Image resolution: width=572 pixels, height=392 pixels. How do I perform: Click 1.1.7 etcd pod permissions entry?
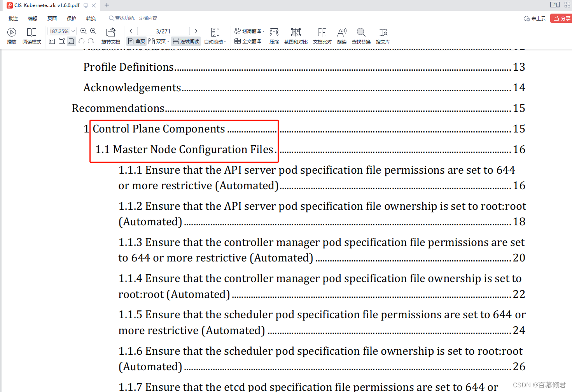pyautogui.click(x=308, y=387)
